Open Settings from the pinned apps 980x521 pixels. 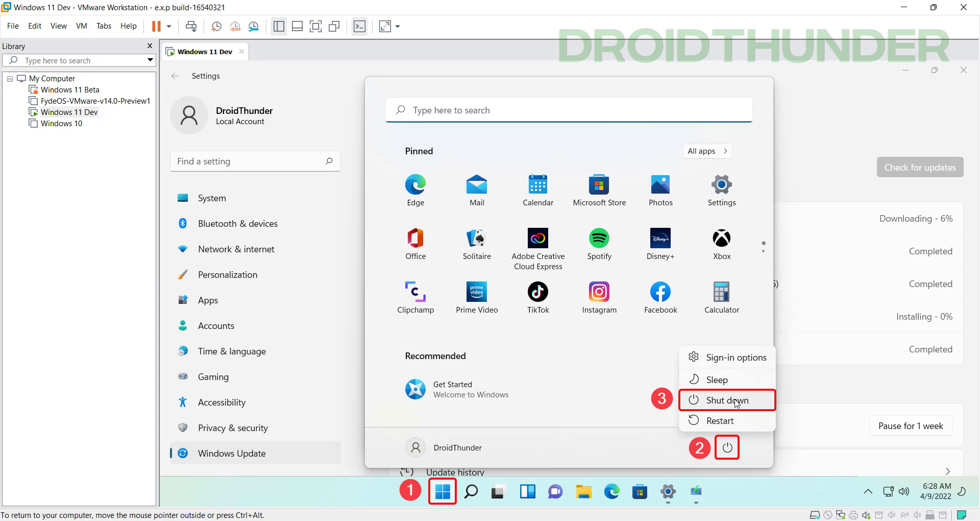(x=722, y=190)
